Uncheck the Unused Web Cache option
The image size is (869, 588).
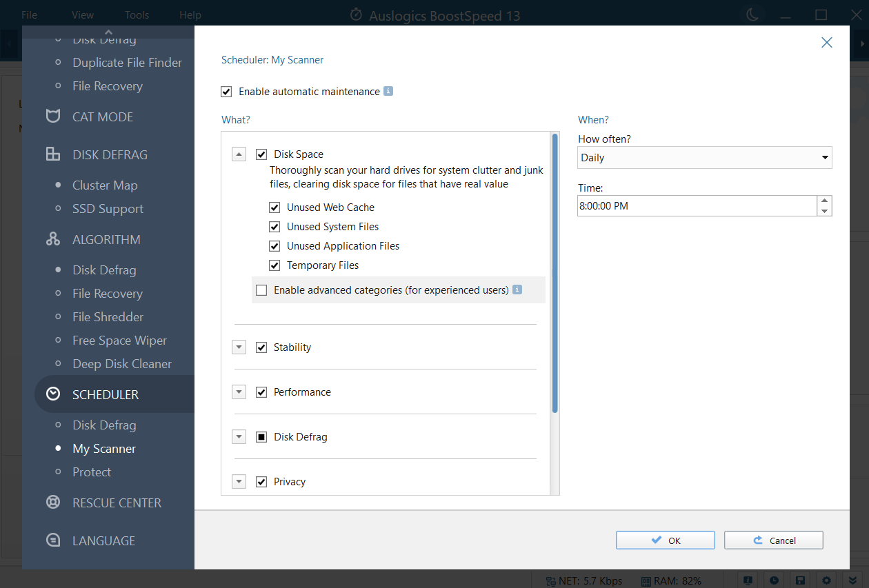point(274,207)
